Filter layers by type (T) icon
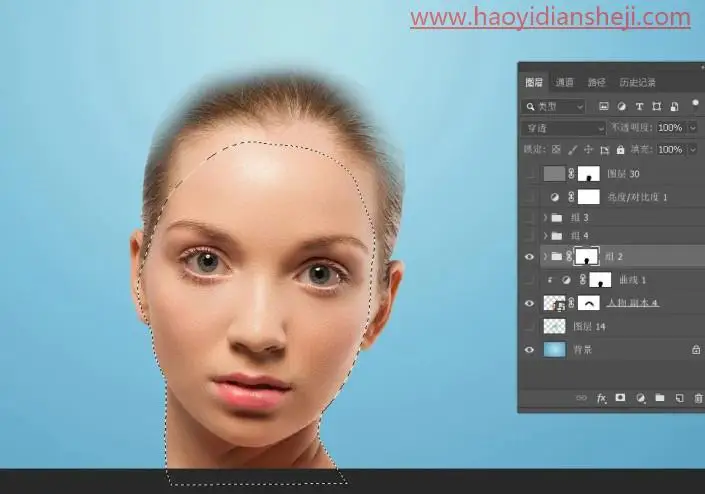 tap(639, 107)
